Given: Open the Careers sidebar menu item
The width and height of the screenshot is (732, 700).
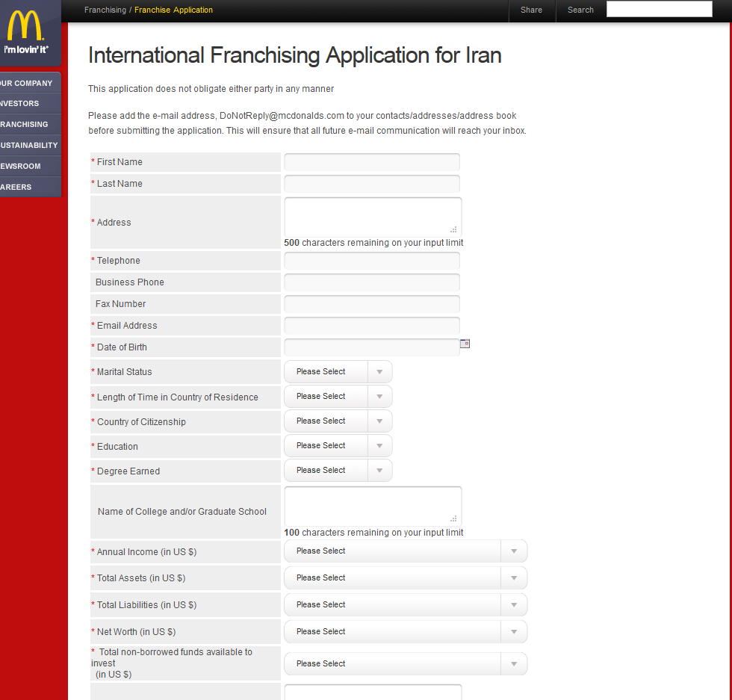Looking at the screenshot, I should click(x=31, y=187).
